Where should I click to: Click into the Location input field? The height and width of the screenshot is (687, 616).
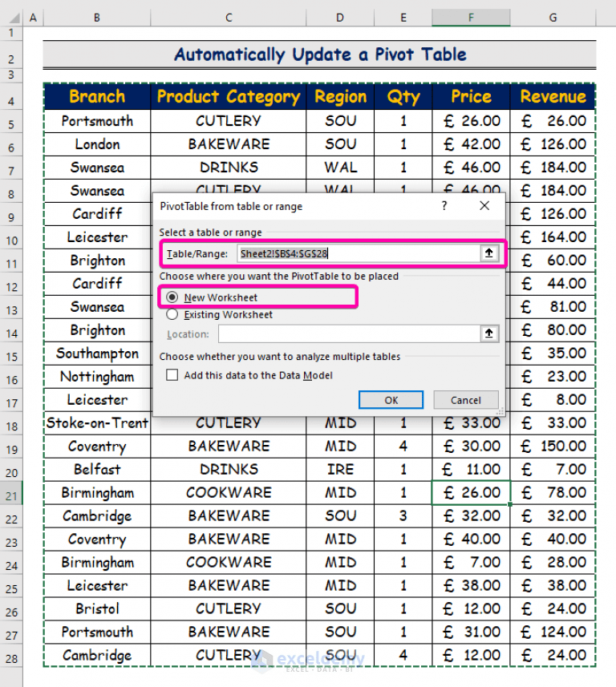350,333
